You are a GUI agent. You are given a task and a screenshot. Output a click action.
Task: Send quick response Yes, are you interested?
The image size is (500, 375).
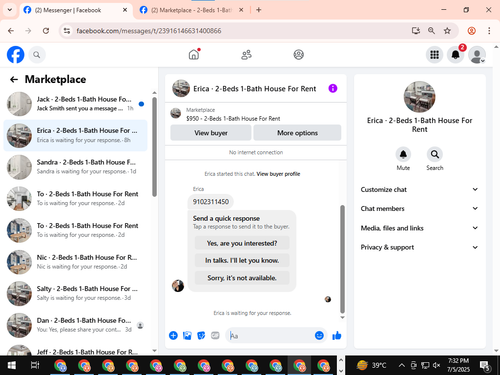[x=242, y=243]
